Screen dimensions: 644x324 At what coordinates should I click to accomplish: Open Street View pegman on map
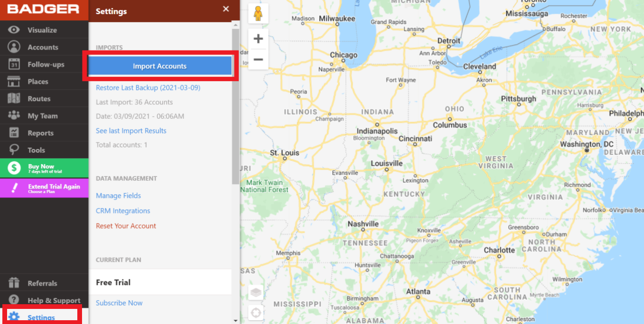point(258,14)
